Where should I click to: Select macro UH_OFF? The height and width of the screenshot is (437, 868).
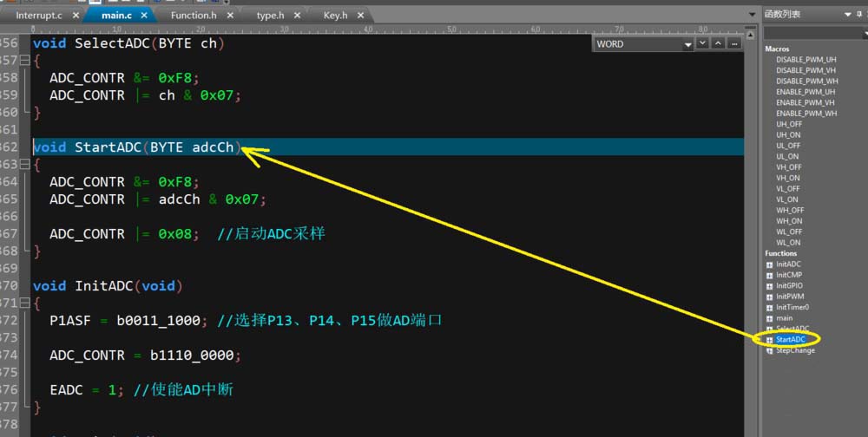pyautogui.click(x=789, y=124)
